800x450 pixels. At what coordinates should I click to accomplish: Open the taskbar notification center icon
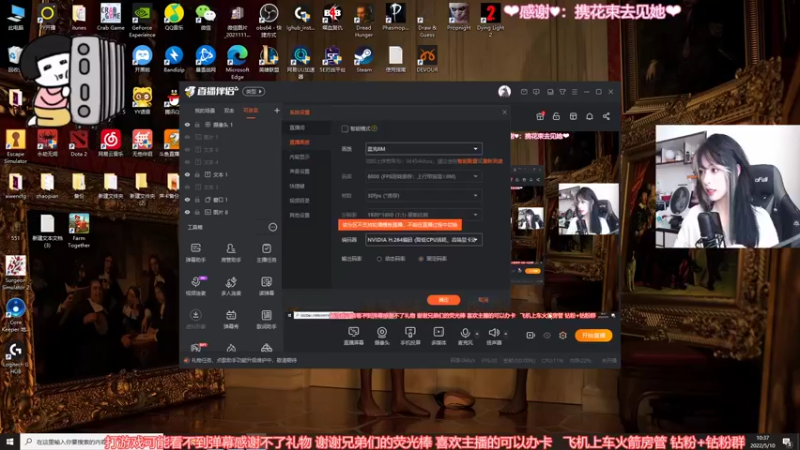[x=787, y=441]
